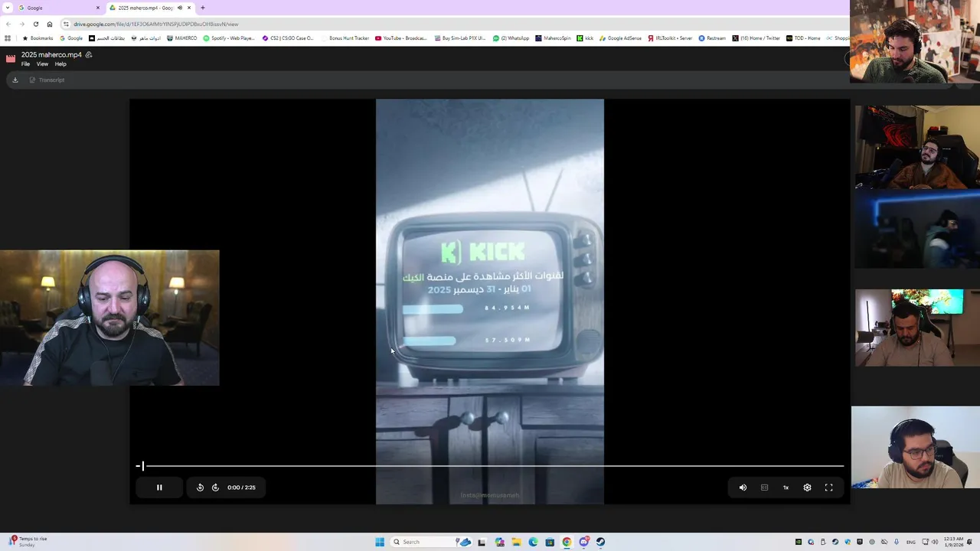Open Discord from taskbar
This screenshot has height=551, width=980.
click(583, 542)
